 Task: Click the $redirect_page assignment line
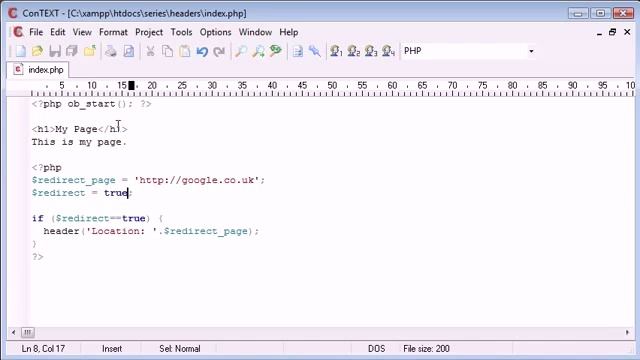point(148,180)
